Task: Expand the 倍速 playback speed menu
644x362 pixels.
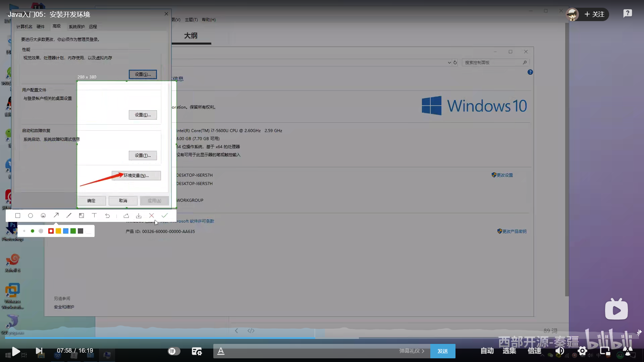Action: point(534,351)
